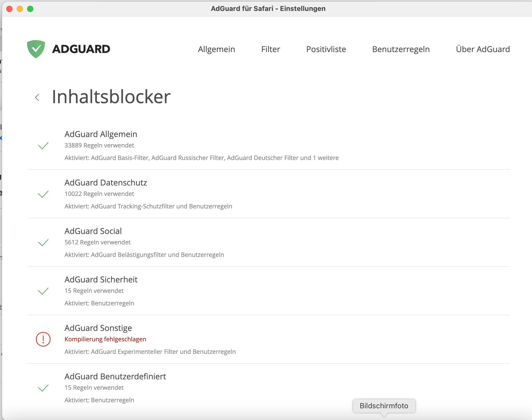The width and height of the screenshot is (532, 420).
Task: Go back using the chevron beside Inhaltsblocker
Action: click(37, 97)
